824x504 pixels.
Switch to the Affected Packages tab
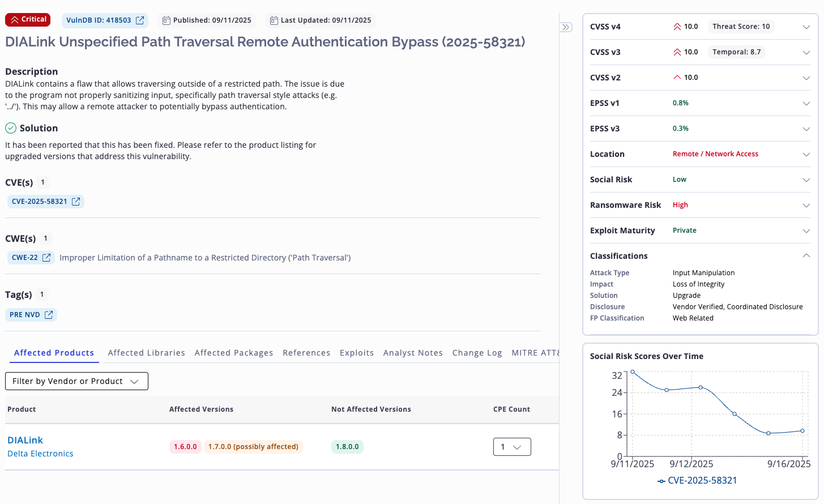click(x=234, y=353)
